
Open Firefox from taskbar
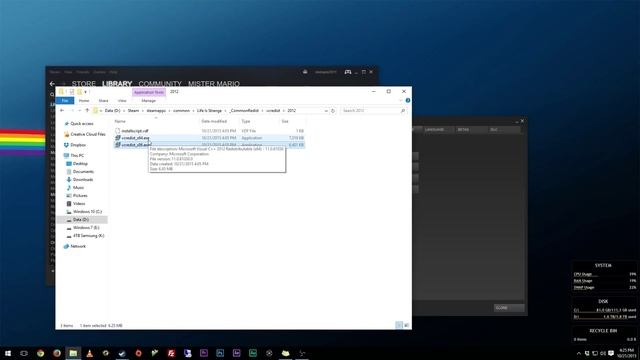[x=57, y=353]
